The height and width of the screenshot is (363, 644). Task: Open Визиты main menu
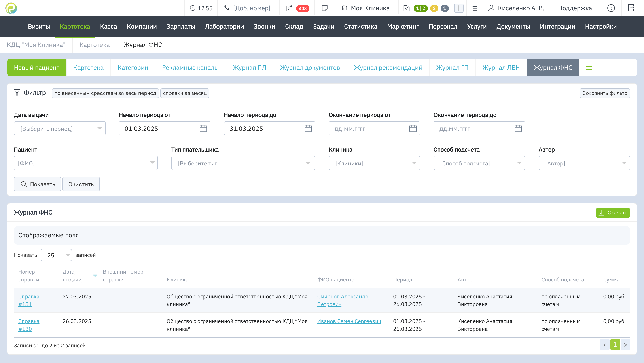pos(39,26)
